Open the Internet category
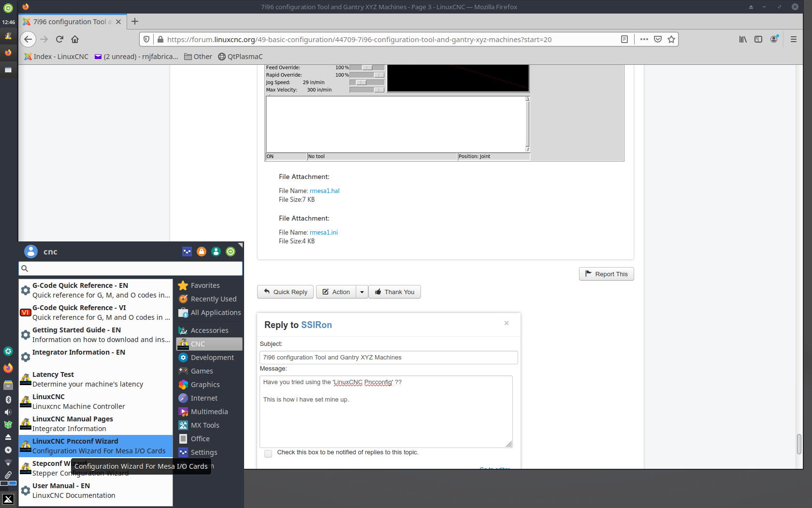Viewport: 812px width, 508px height. (209, 398)
